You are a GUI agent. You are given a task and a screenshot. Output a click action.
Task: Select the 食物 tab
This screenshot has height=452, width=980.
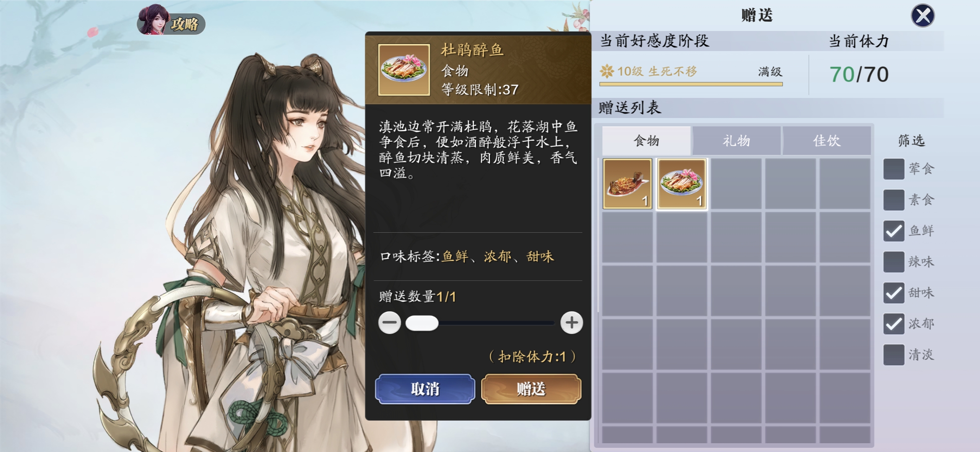646,141
